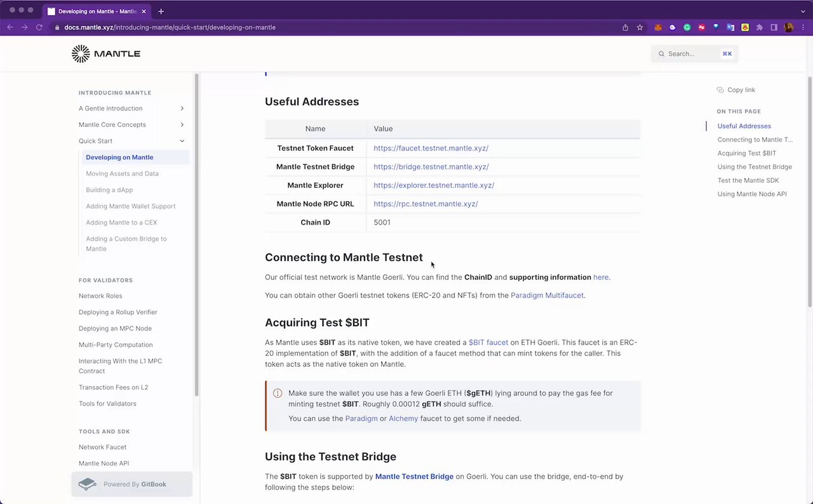The height and width of the screenshot is (504, 813).
Task: Click the 'here' supporting information link
Action: (x=600, y=277)
